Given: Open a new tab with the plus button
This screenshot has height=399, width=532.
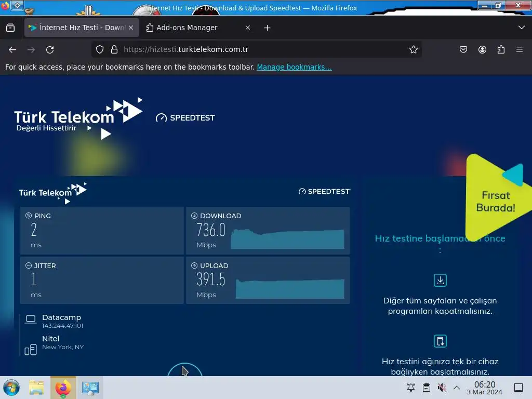Looking at the screenshot, I should click(268, 28).
